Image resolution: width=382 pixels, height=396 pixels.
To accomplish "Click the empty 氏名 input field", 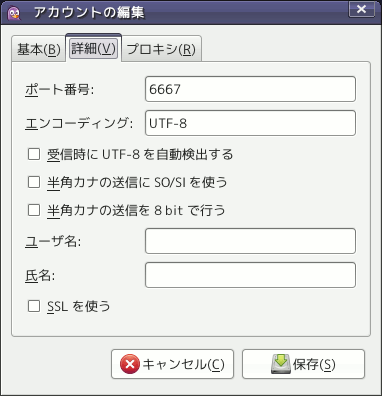I will coord(250,275).
